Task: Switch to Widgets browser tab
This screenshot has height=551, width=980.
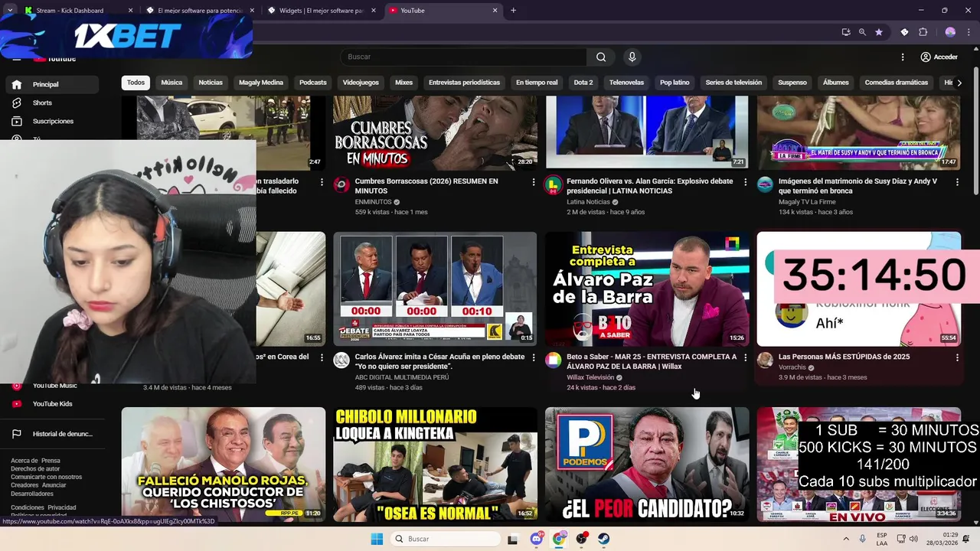Action: (322, 11)
